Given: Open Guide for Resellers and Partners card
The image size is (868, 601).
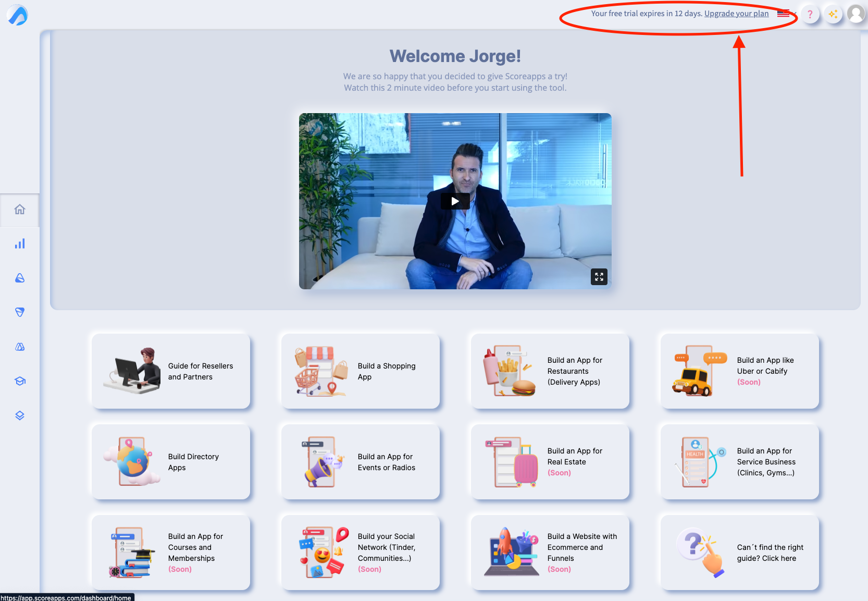Looking at the screenshot, I should [x=171, y=371].
